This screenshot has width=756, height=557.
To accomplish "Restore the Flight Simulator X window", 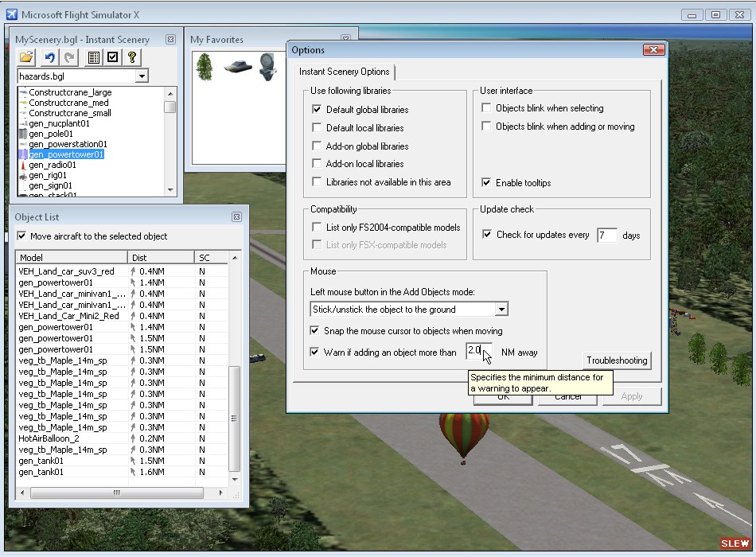I will click(715, 15).
